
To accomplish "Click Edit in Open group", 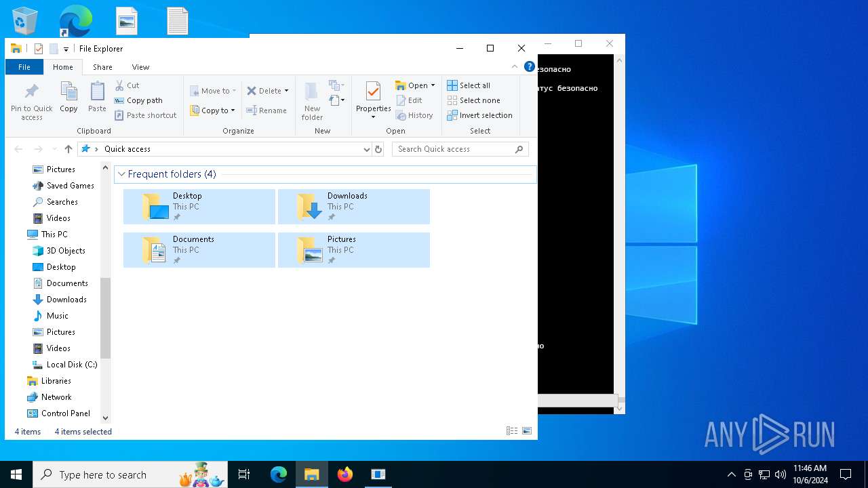I will pos(409,100).
